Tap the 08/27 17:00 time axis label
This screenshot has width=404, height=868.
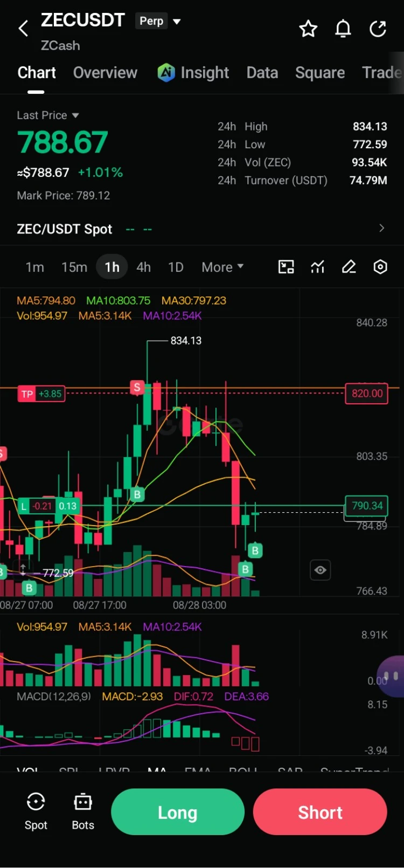click(100, 605)
